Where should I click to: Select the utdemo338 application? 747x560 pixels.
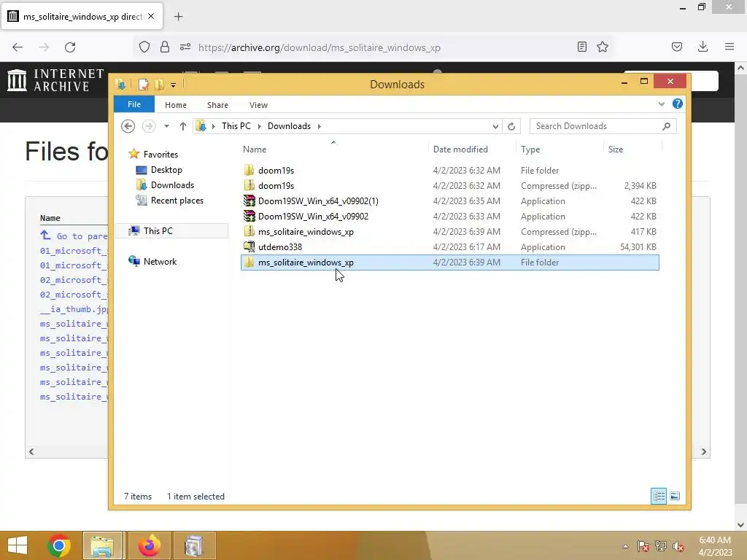(449, 246)
